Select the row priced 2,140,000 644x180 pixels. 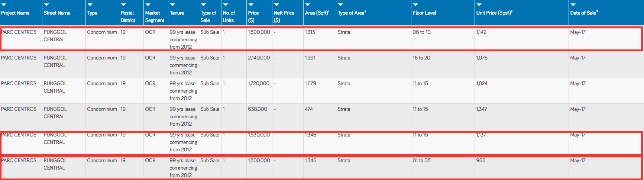322,65
